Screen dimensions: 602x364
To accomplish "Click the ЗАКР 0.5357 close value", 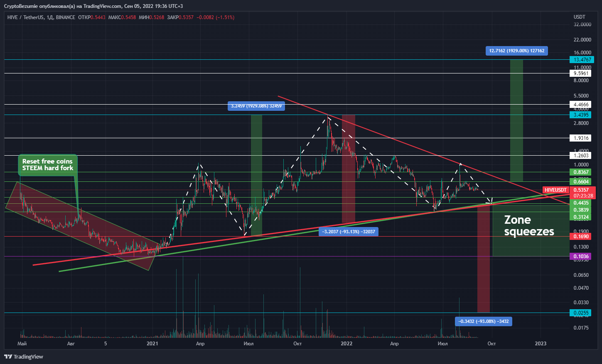I will [180, 17].
